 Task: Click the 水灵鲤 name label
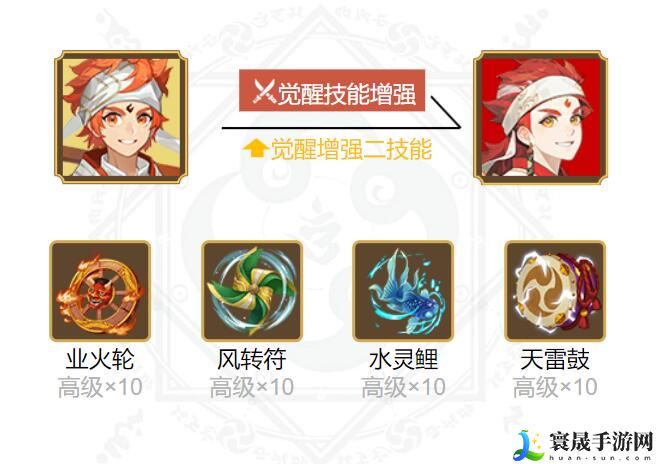tap(403, 359)
